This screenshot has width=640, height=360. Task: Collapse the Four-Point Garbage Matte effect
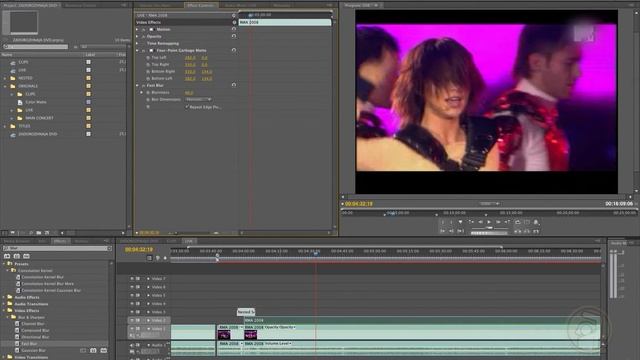tap(138, 51)
